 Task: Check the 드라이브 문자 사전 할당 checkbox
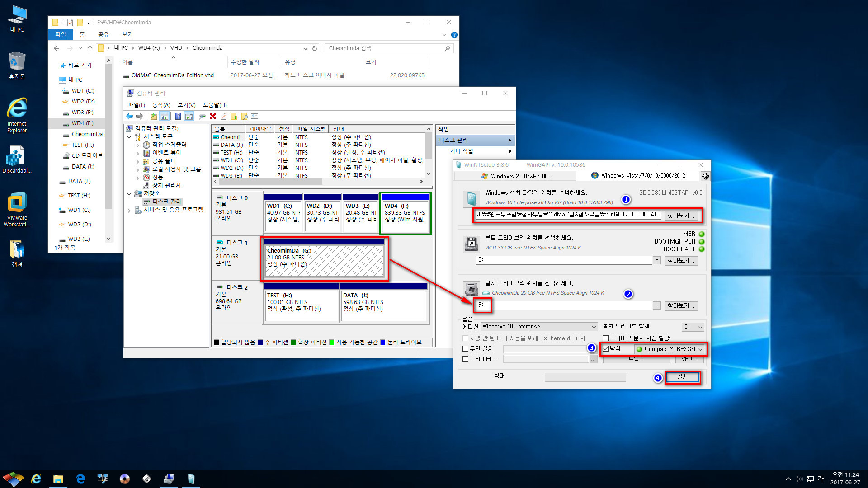[x=606, y=338]
